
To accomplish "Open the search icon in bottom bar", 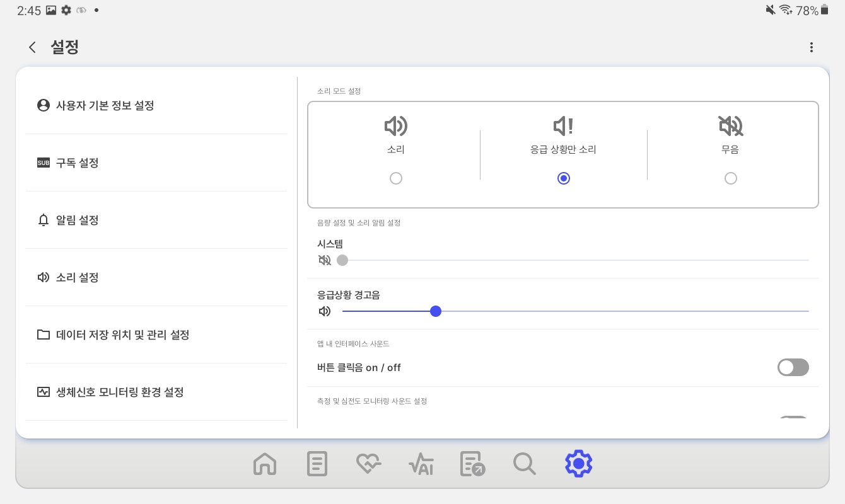I will pos(525,464).
